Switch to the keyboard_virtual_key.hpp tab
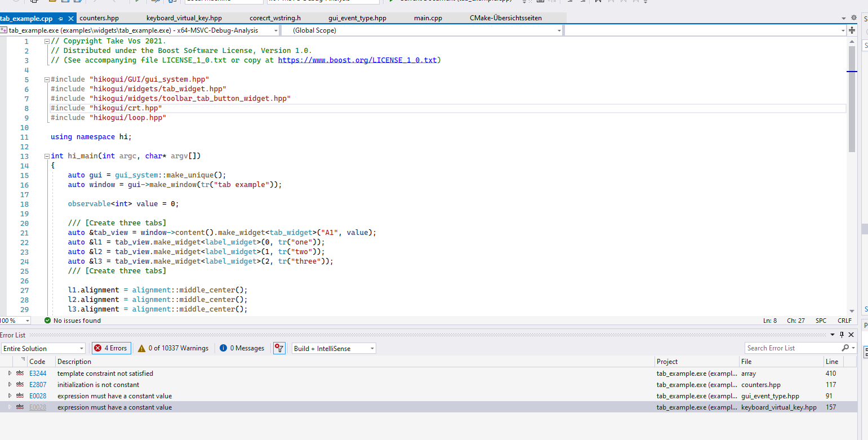The image size is (868, 440). point(184,18)
